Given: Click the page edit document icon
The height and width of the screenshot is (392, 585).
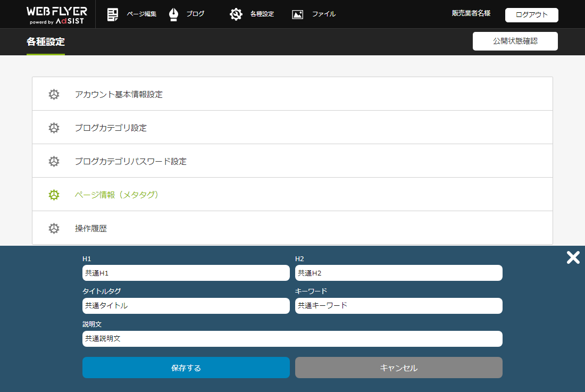Looking at the screenshot, I should pyautogui.click(x=113, y=14).
